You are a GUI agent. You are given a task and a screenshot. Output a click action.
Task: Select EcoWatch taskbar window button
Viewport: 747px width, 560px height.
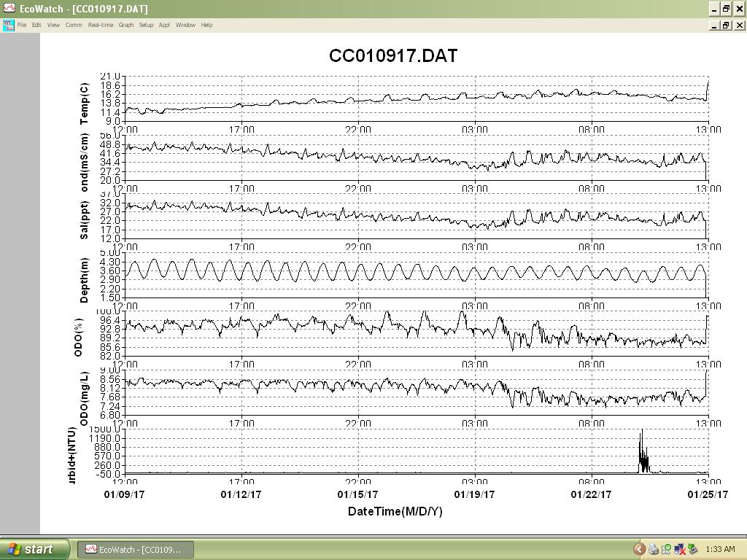tap(135, 550)
